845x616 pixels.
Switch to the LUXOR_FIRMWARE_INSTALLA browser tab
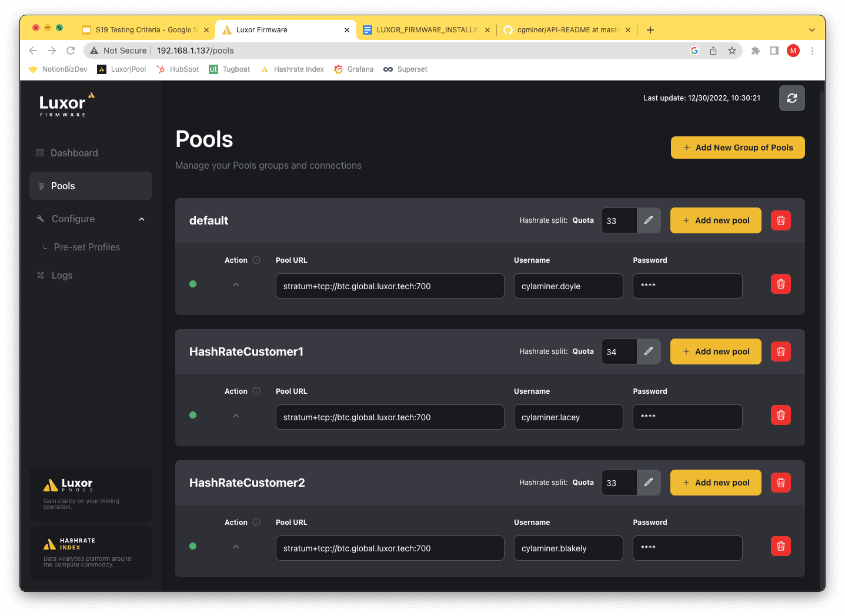coord(425,29)
